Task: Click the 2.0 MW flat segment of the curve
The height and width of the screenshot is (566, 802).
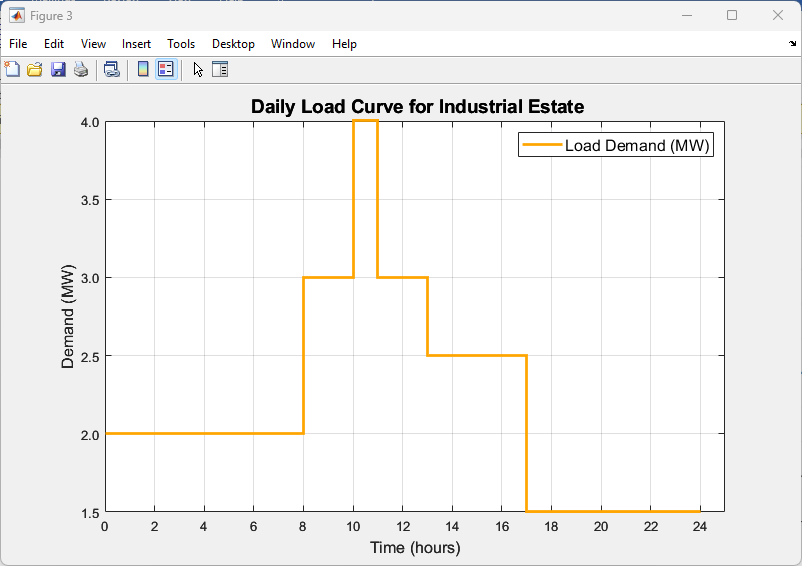Action: click(x=204, y=434)
